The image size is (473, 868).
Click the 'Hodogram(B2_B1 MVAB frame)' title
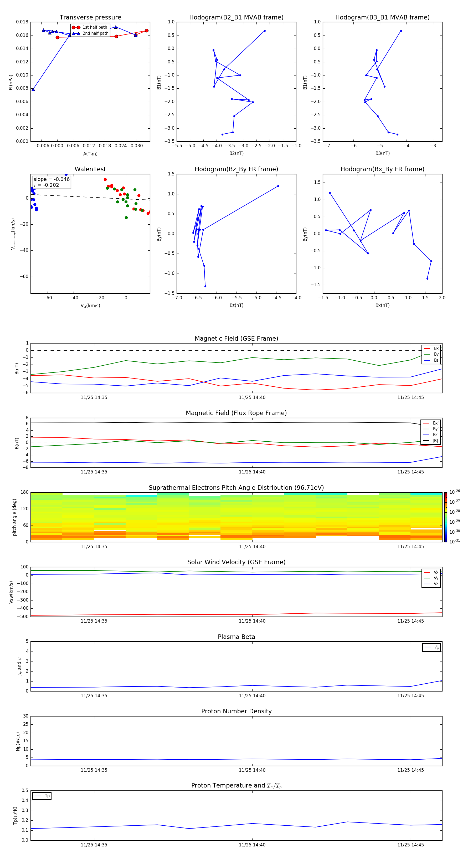click(236, 17)
